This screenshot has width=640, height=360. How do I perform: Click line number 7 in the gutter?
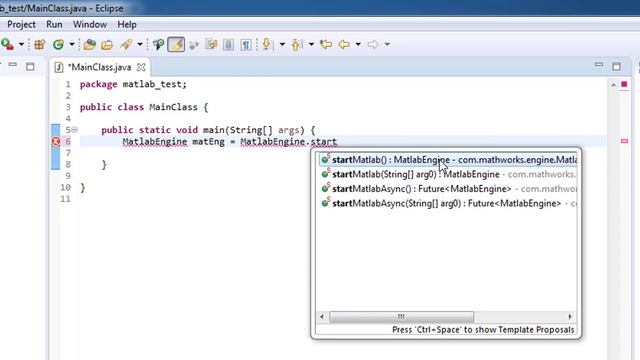coord(68,153)
